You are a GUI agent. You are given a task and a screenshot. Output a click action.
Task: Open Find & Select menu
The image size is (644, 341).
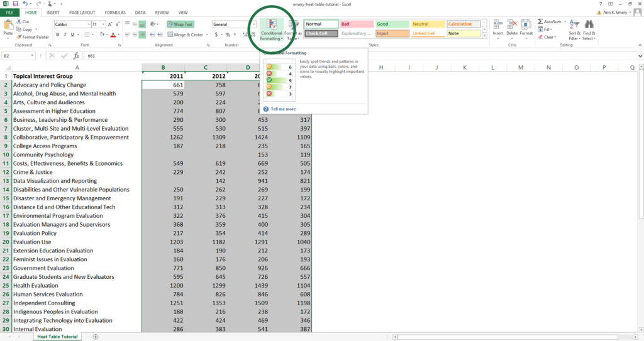pyautogui.click(x=589, y=30)
